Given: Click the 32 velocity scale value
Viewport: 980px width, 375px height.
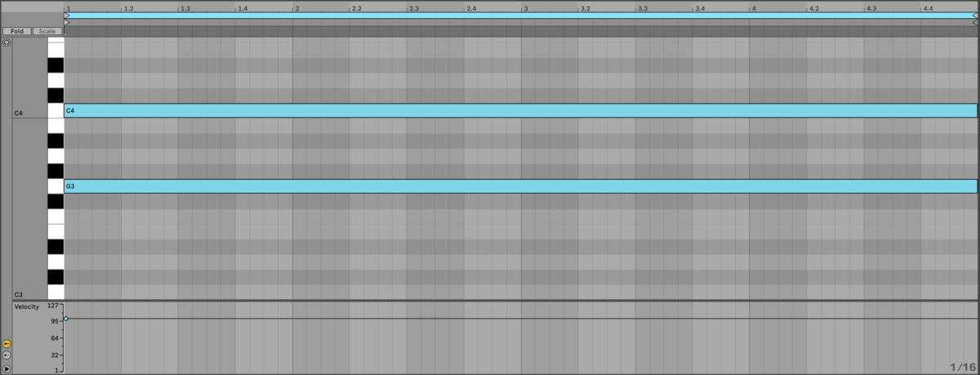Looking at the screenshot, I should pyautogui.click(x=55, y=355).
